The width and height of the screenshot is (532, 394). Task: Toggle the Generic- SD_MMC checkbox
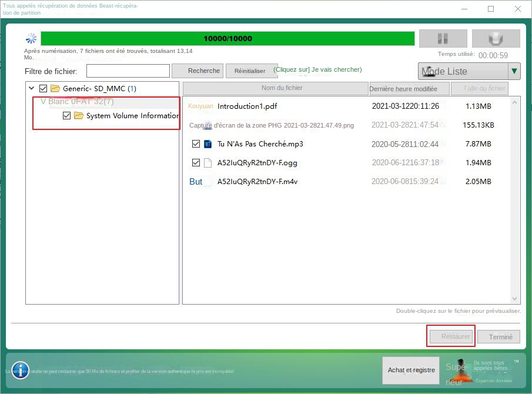(43, 89)
